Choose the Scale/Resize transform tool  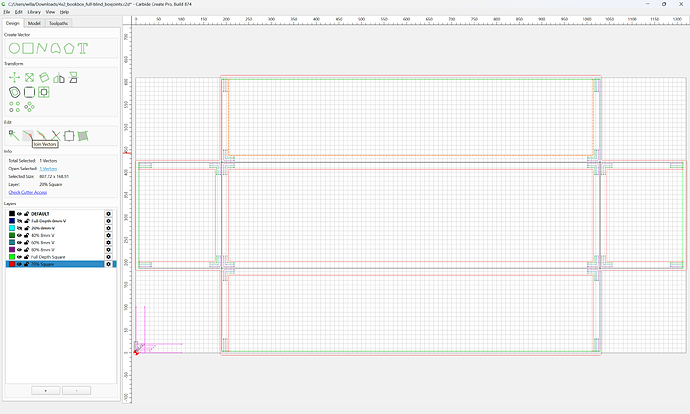29,78
